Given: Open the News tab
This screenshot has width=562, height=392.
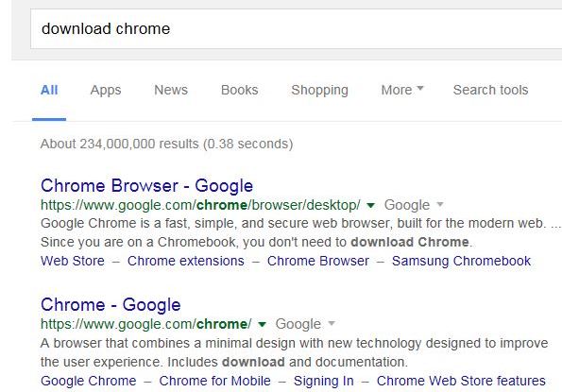Looking at the screenshot, I should [171, 90].
